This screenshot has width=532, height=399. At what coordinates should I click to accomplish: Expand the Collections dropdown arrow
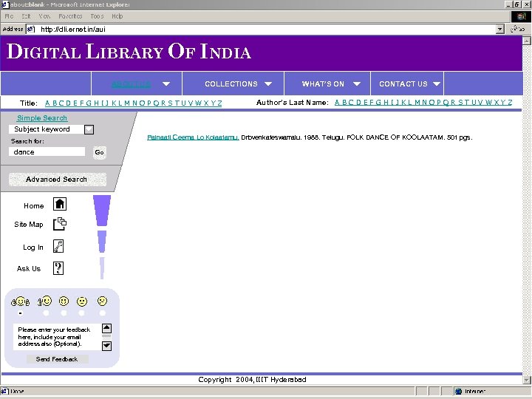[268, 83]
